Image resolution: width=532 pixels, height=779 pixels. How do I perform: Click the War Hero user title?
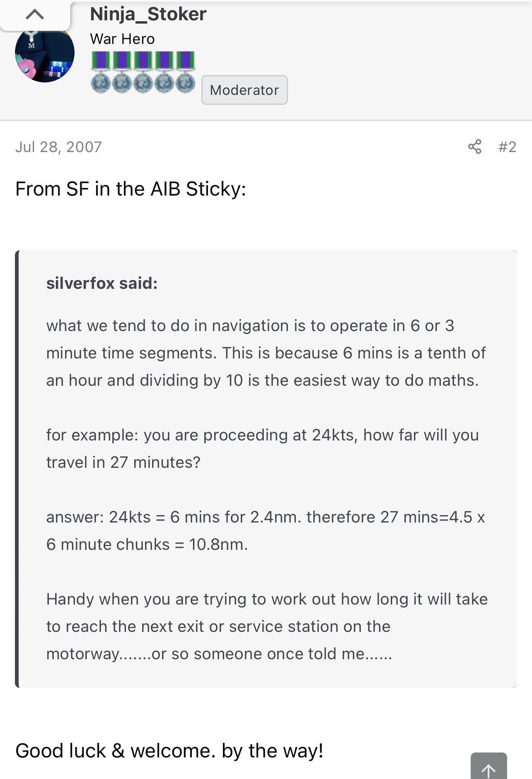(x=122, y=39)
